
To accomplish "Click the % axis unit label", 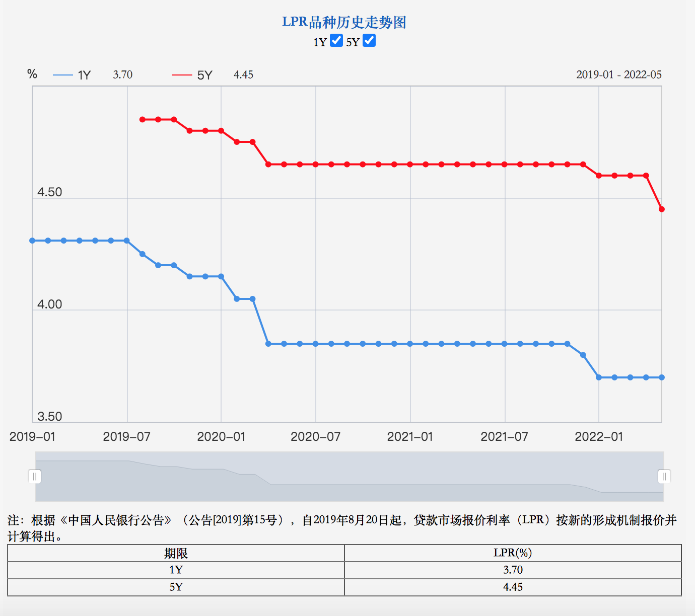I will (32, 73).
